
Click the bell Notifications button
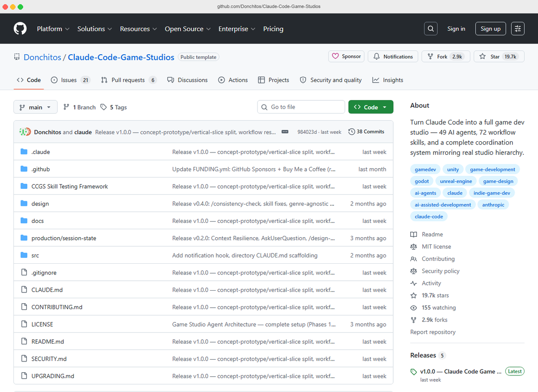point(393,57)
